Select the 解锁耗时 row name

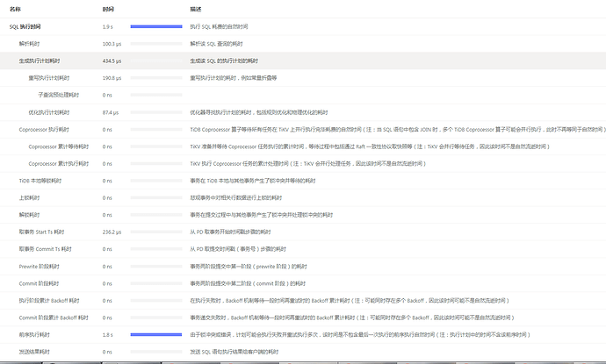coord(29,215)
